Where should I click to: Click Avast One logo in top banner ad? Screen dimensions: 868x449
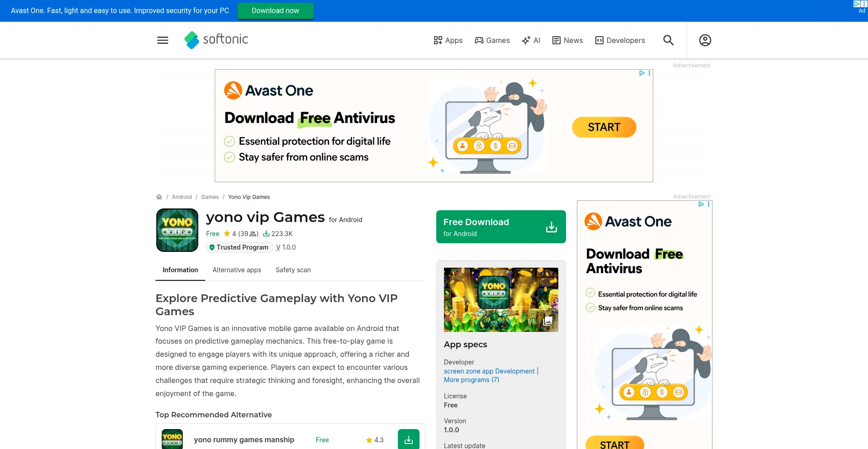(x=269, y=90)
